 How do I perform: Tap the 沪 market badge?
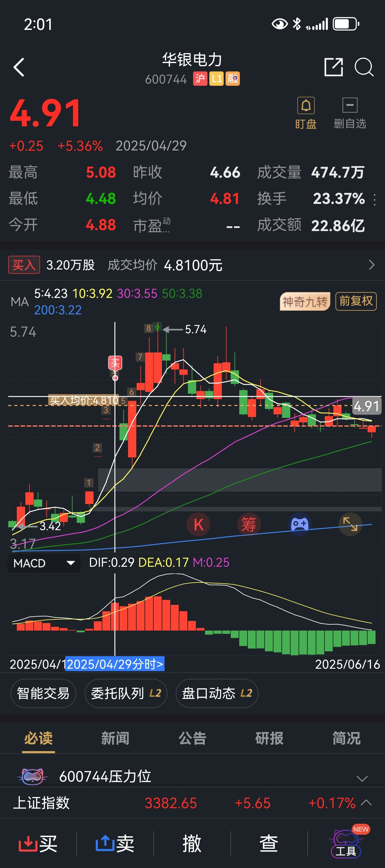[x=200, y=79]
